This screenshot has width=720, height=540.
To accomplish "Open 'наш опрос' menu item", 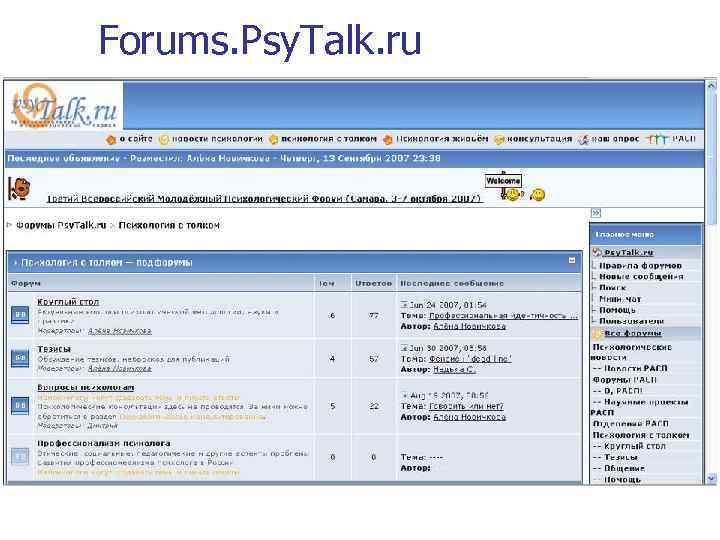I will 615,139.
